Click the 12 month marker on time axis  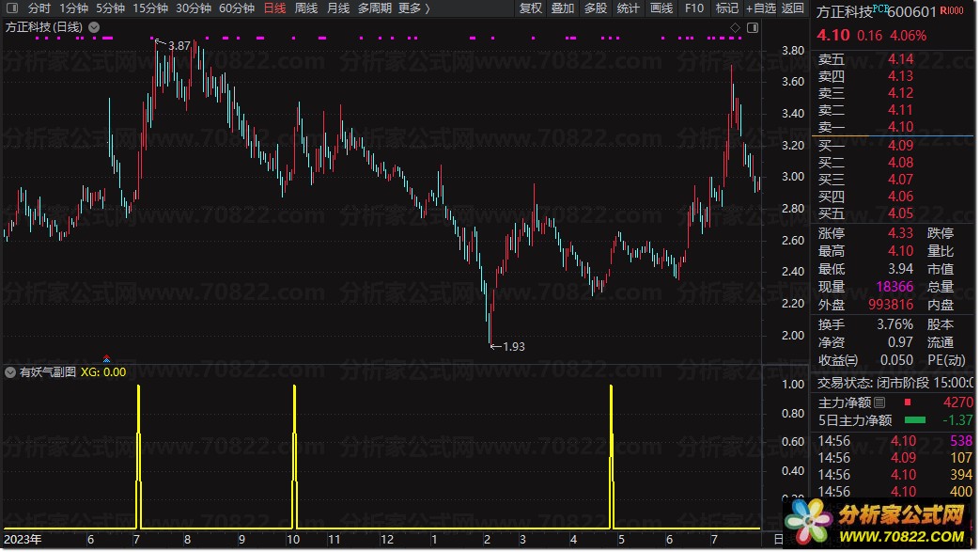click(x=387, y=540)
